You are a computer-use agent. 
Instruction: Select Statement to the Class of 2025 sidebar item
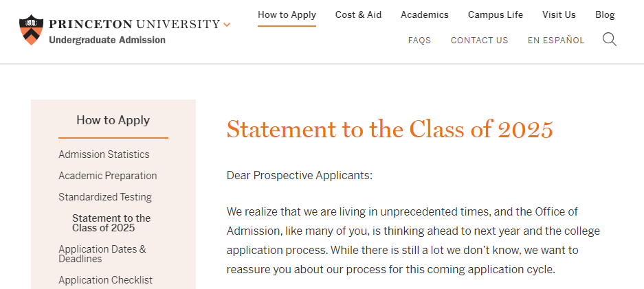click(x=111, y=223)
